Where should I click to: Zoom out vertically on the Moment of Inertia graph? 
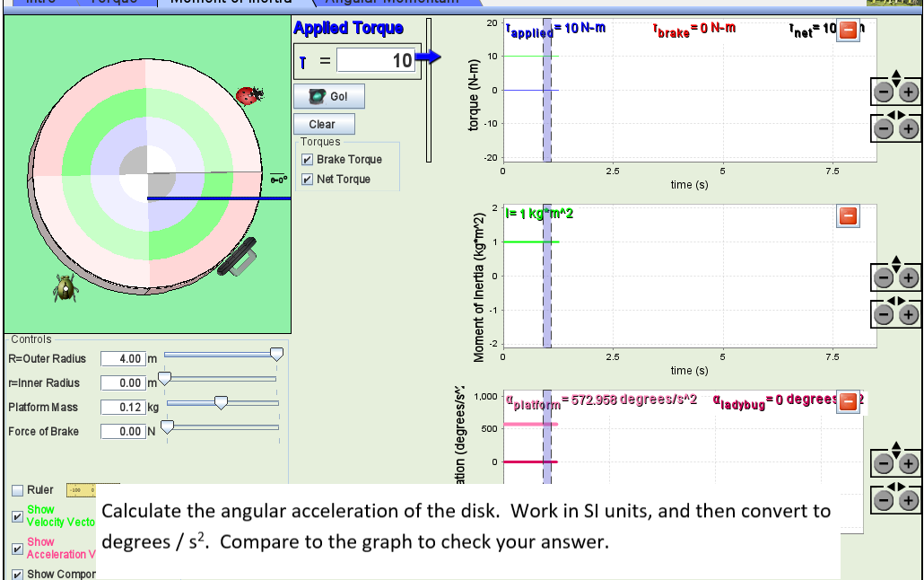(884, 278)
